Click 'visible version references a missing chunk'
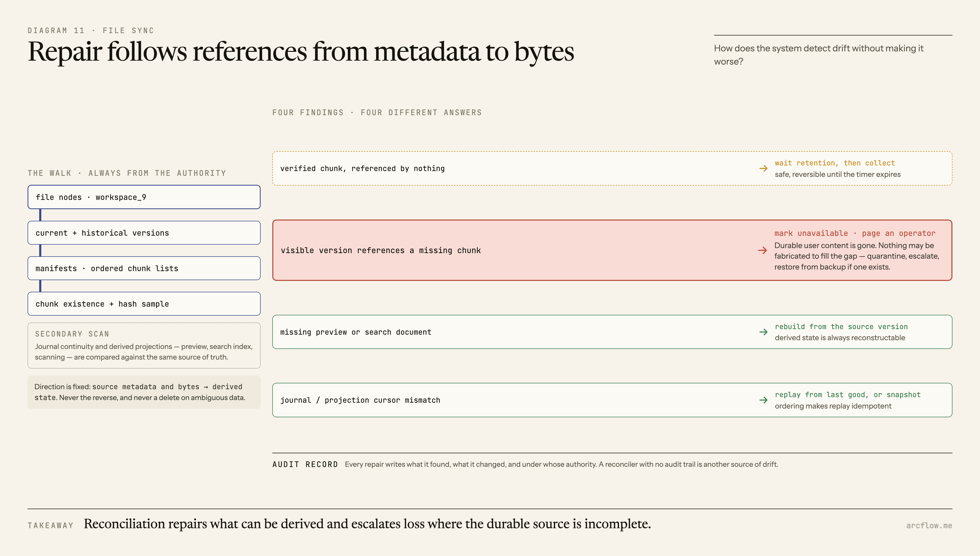Screen dimensions: 980x556 coord(381,250)
